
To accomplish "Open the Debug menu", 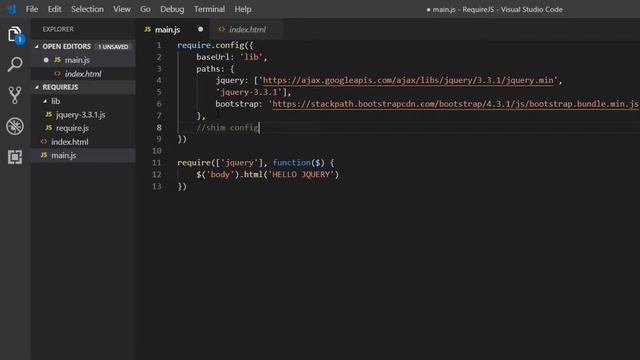I will (x=172, y=9).
